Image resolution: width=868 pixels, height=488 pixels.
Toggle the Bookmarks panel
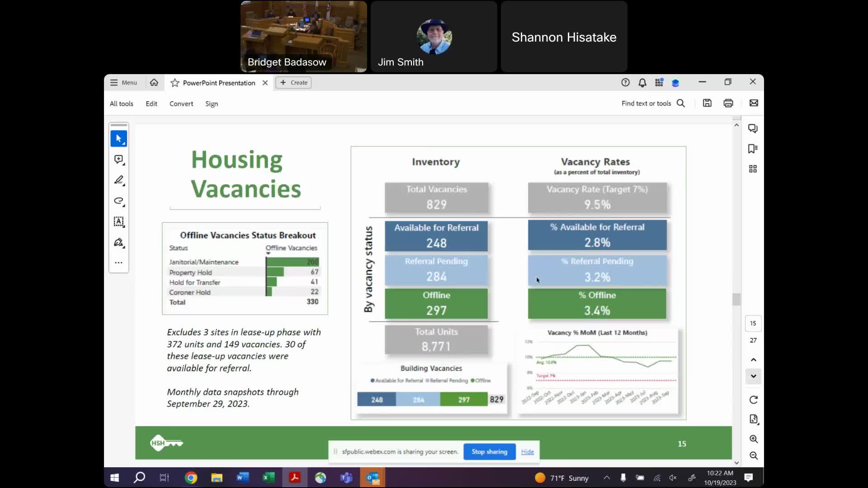pos(753,148)
